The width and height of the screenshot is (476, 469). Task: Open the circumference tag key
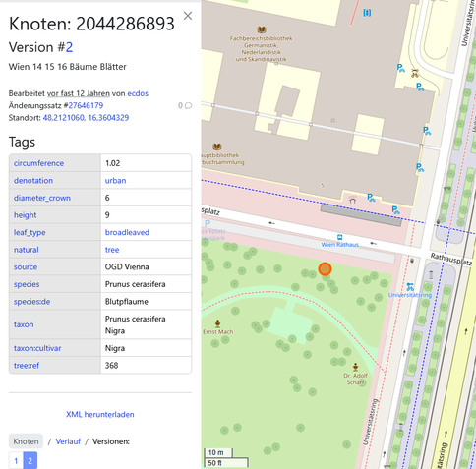click(x=38, y=163)
